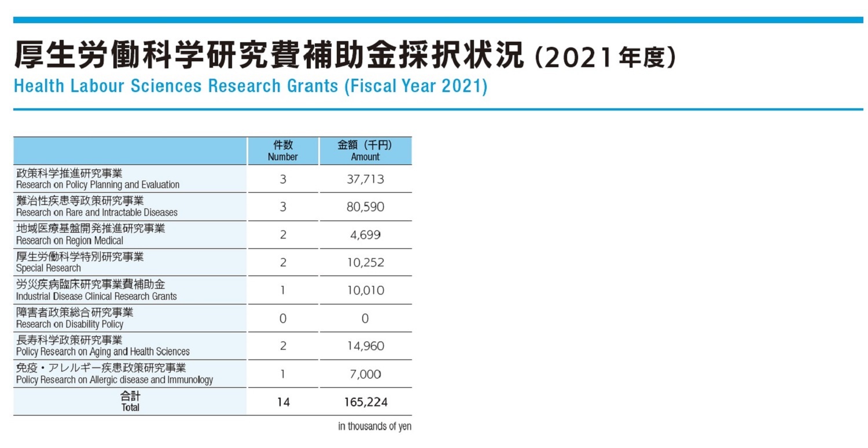
Task: Click the amount 14,960
Action: click(365, 346)
